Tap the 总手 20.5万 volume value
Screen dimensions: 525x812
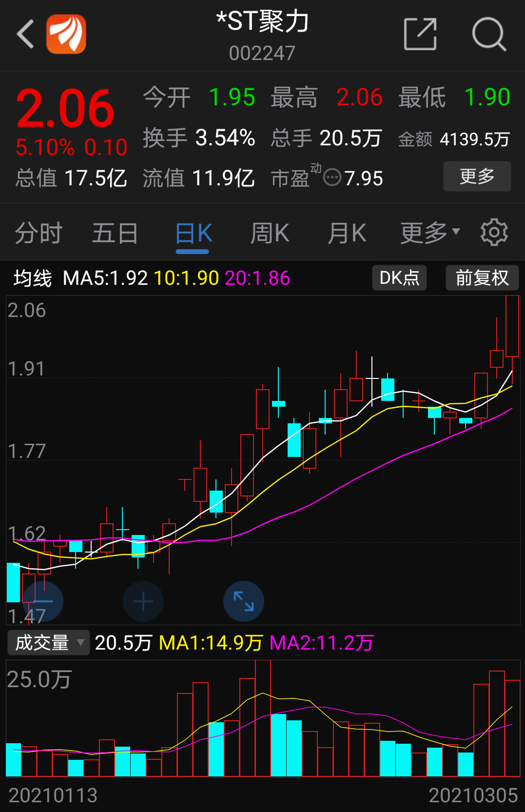point(326,138)
